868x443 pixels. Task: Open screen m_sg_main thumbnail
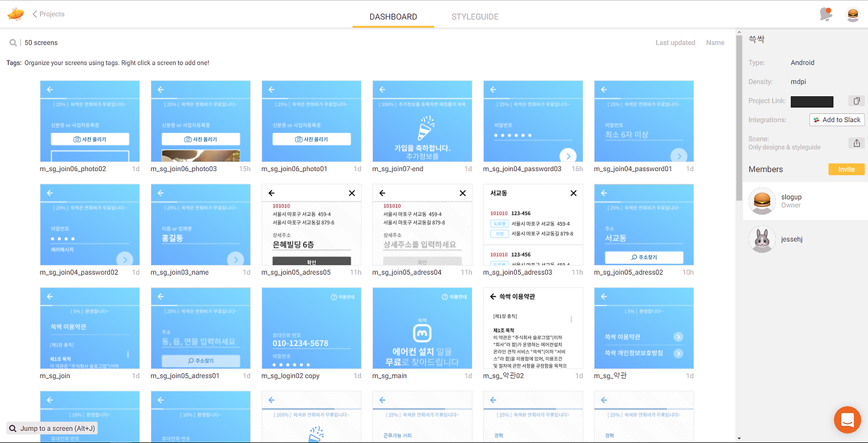422,328
